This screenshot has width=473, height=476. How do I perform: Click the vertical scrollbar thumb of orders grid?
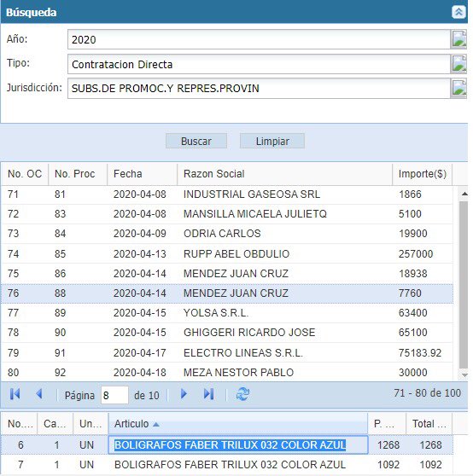tap(464, 285)
